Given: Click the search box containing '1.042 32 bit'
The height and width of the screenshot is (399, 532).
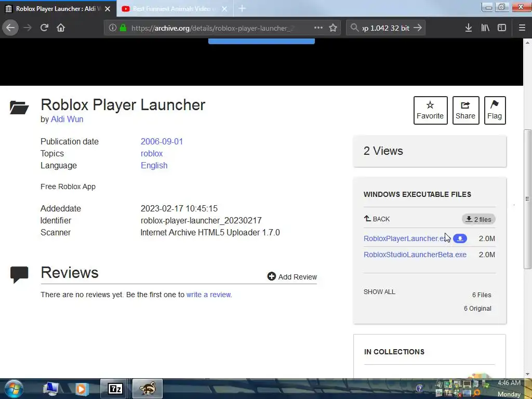Looking at the screenshot, I should click(386, 28).
